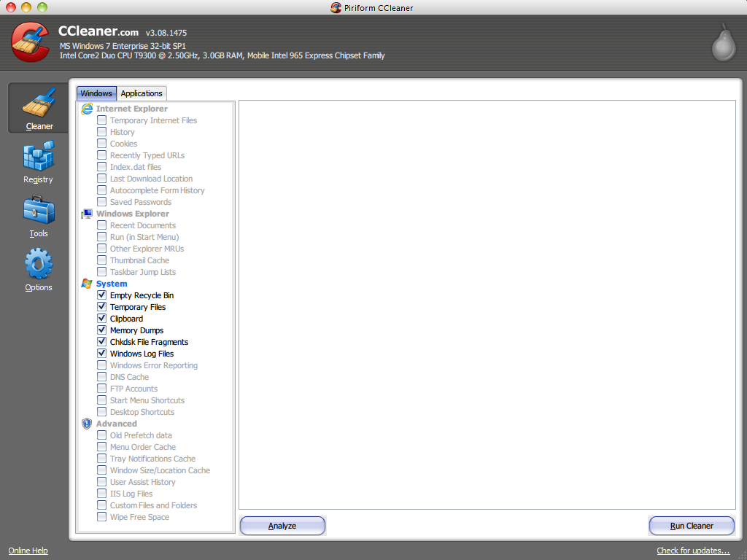Viewport: 747px width, 560px height.
Task: Click the Last Download Location label
Action: (x=152, y=179)
